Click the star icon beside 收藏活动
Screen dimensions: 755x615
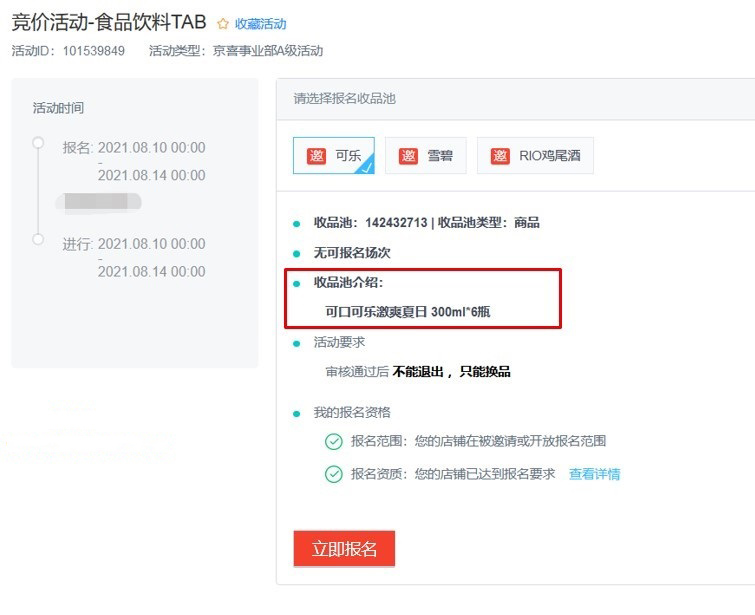click(223, 24)
